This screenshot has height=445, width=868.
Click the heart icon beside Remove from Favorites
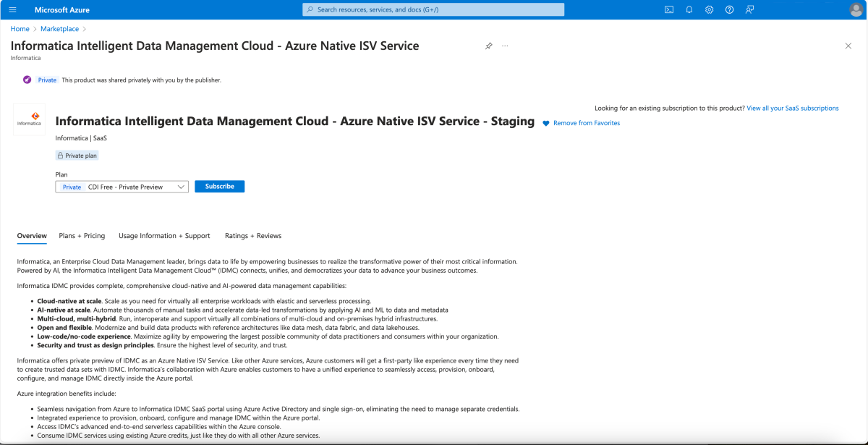point(546,124)
